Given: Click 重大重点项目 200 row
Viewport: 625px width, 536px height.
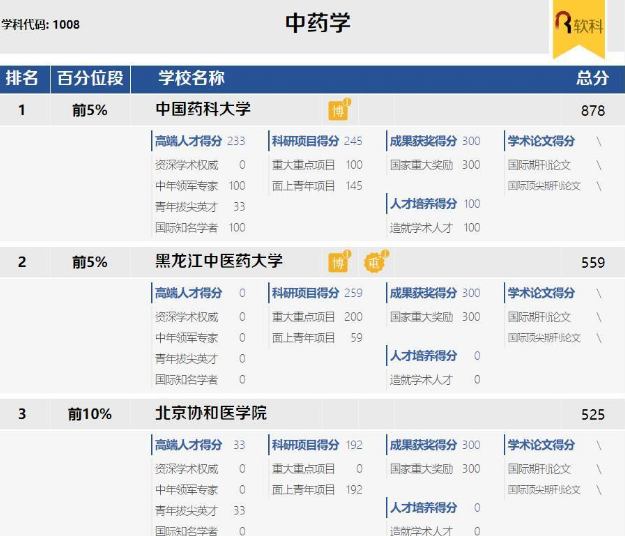Looking at the screenshot, I should click(x=317, y=317).
